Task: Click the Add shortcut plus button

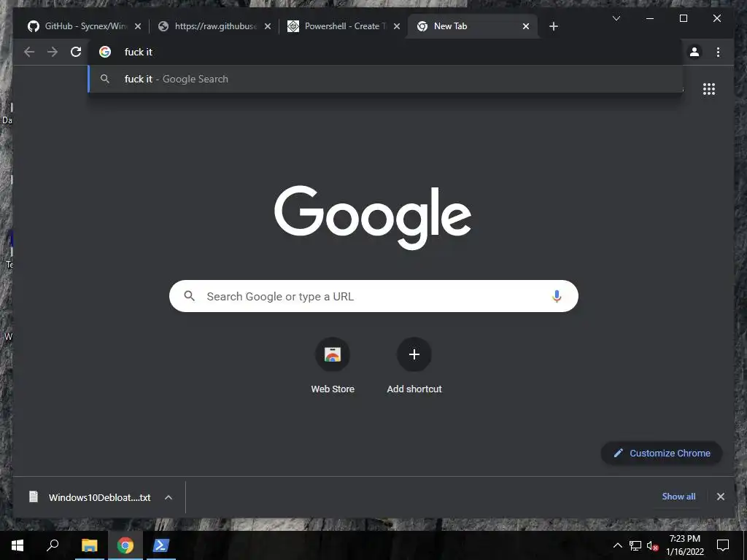Action: point(414,354)
